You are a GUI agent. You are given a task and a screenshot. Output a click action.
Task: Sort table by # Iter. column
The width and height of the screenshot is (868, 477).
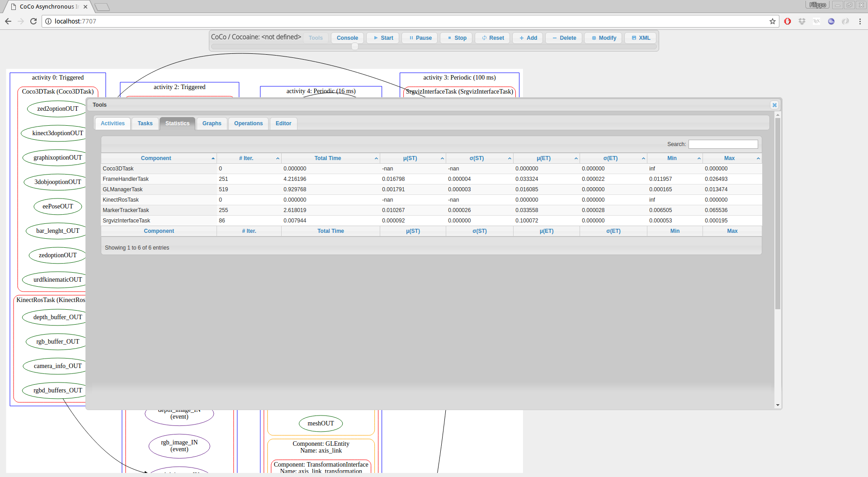(249, 158)
